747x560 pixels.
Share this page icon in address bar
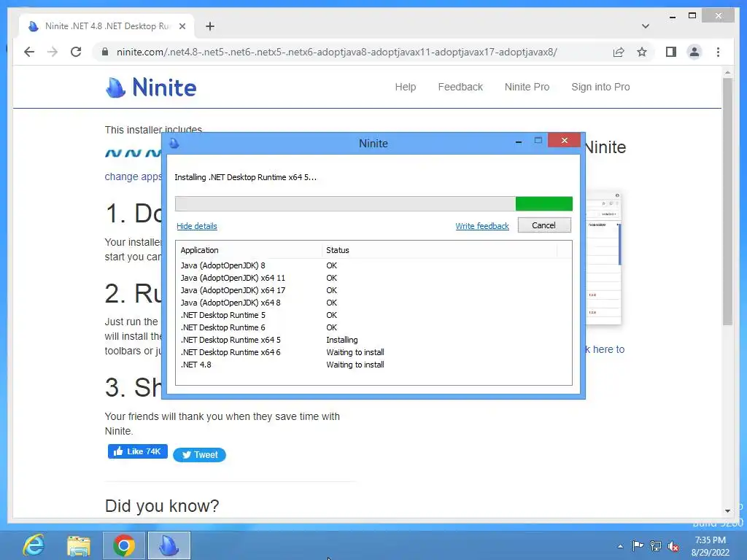point(619,52)
